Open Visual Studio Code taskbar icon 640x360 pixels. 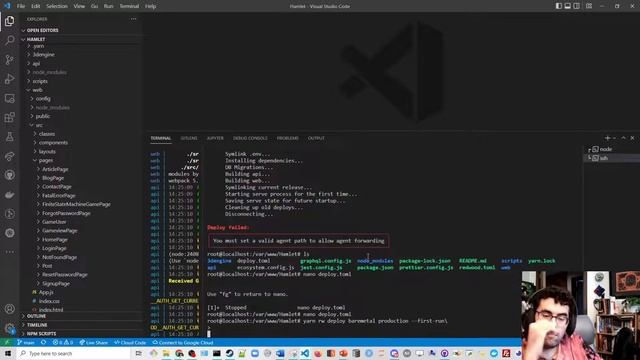tap(305, 353)
